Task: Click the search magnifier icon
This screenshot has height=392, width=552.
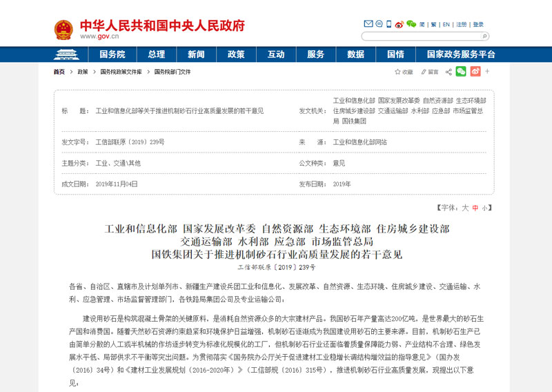Action: pos(486,36)
